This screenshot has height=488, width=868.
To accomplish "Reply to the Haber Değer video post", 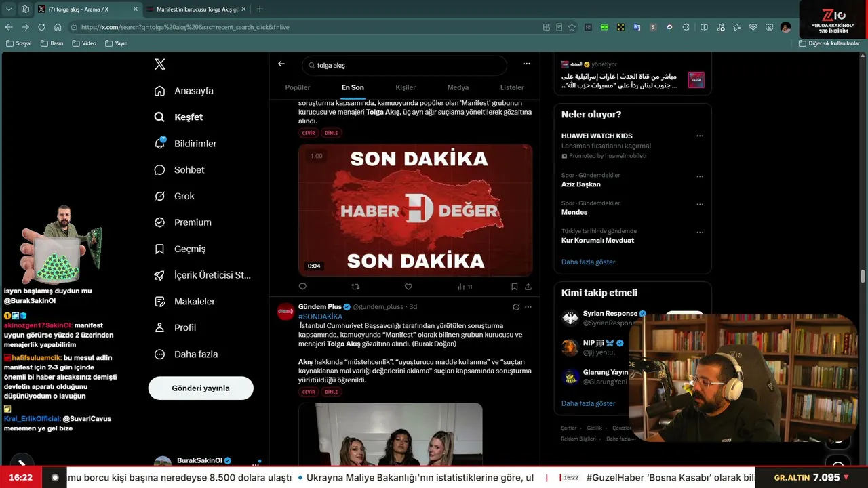I will pyautogui.click(x=303, y=287).
